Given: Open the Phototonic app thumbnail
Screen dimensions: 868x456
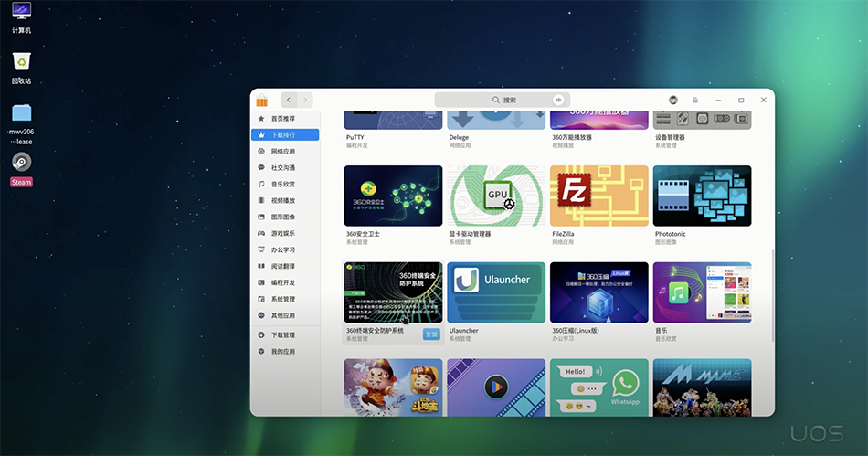Looking at the screenshot, I should coord(702,196).
